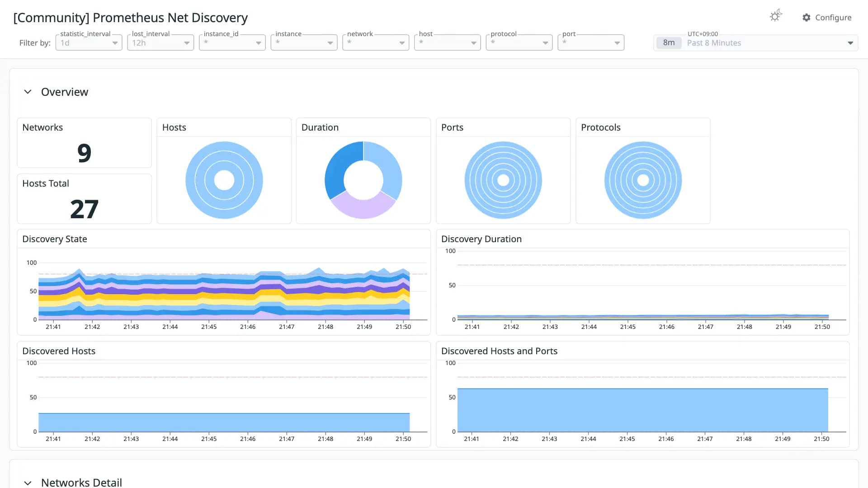Click the 8m time badge

(669, 42)
